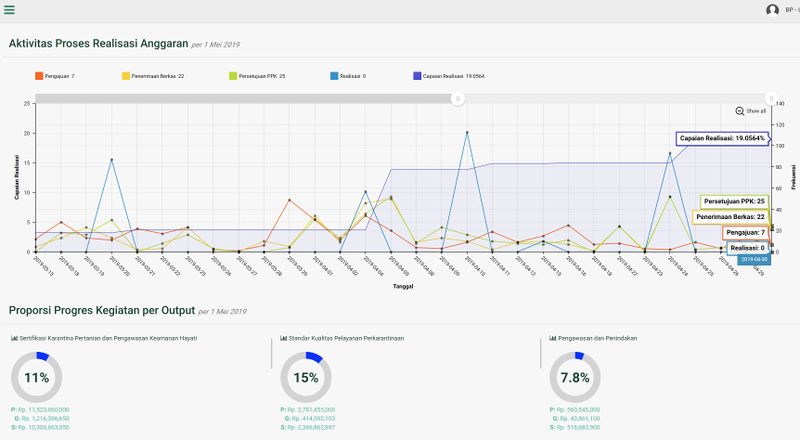Toggle the Persetujuan PPK legend swatch

click(233, 76)
